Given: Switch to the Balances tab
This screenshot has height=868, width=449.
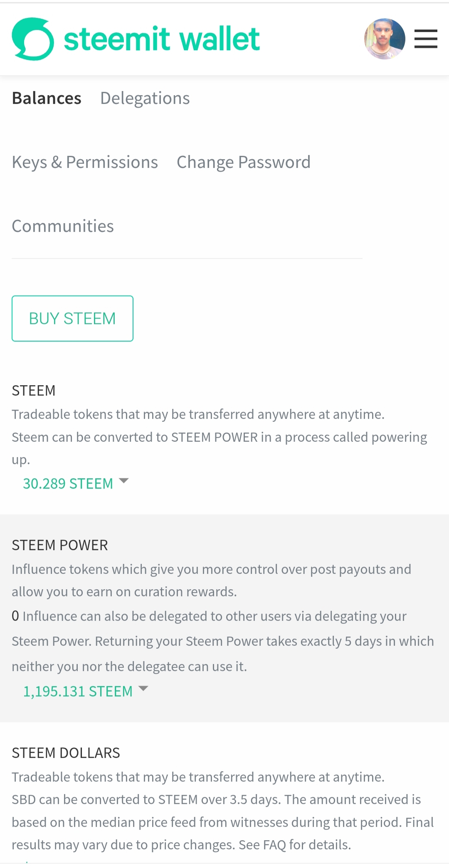Looking at the screenshot, I should pos(47,98).
